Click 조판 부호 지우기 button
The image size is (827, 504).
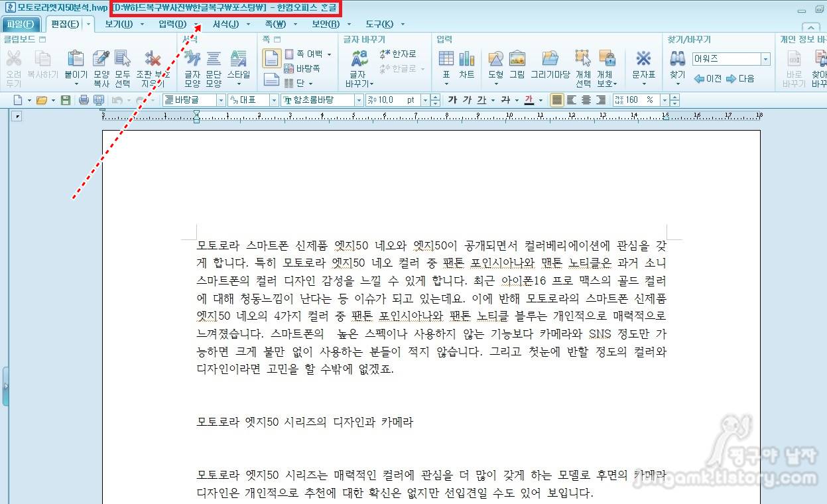153,68
